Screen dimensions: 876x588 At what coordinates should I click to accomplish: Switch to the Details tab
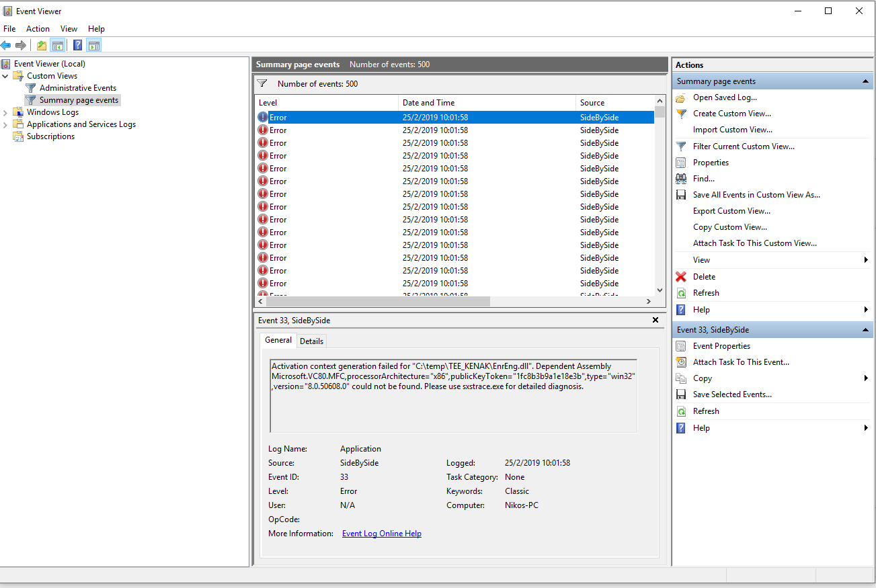[x=311, y=341]
